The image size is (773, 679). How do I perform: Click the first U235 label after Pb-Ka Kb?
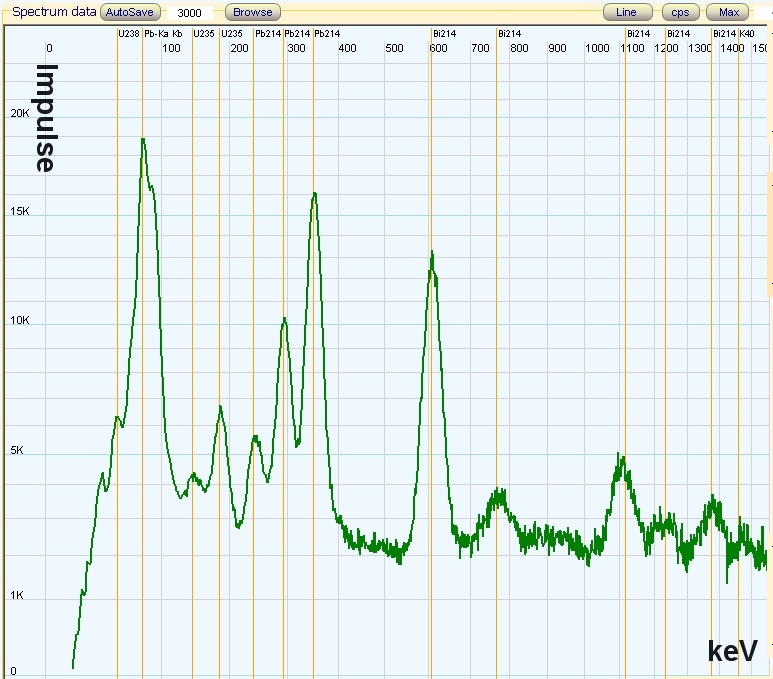(203, 33)
